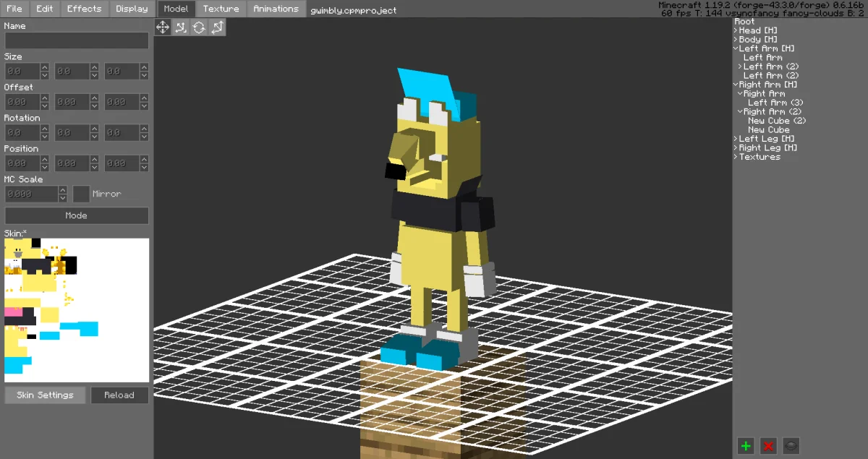Switch to the Model tab

pos(176,9)
